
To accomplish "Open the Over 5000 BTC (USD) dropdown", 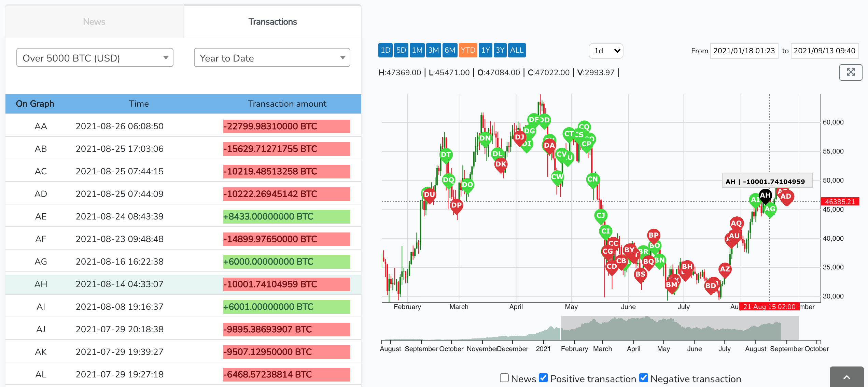I will click(x=95, y=58).
